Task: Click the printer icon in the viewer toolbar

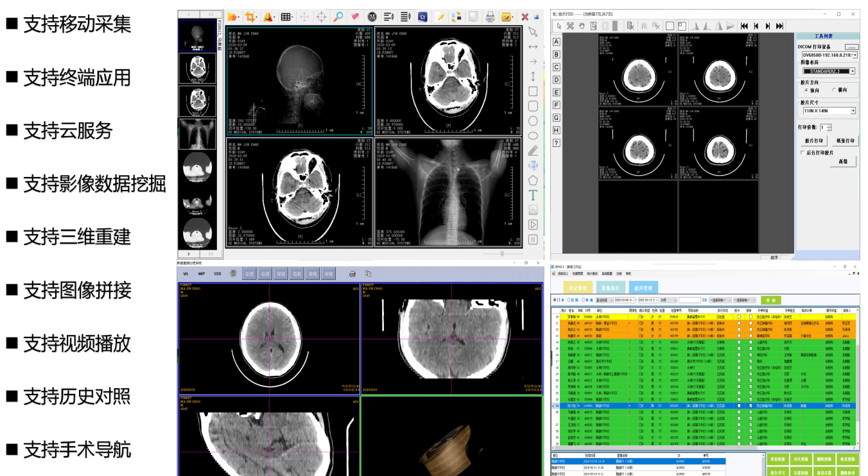Action: pyautogui.click(x=490, y=17)
